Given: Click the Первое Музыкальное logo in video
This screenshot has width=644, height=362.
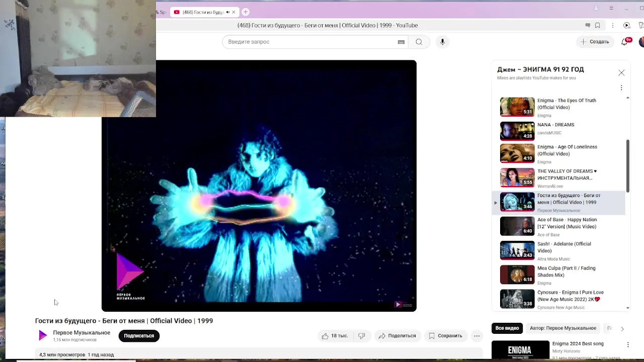Looking at the screenshot, I should [130, 276].
